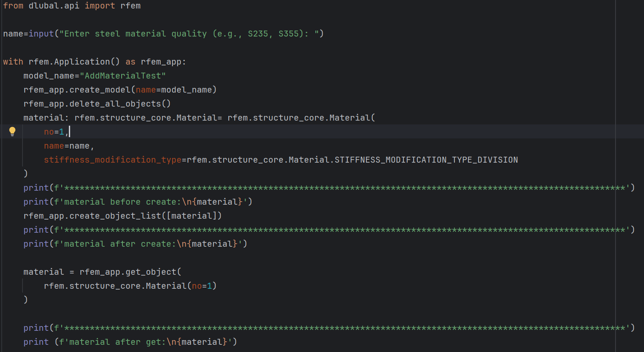Image resolution: width=644 pixels, height=352 pixels.
Task: Place cursor in "AddMaterialTest" string
Action: pos(122,76)
